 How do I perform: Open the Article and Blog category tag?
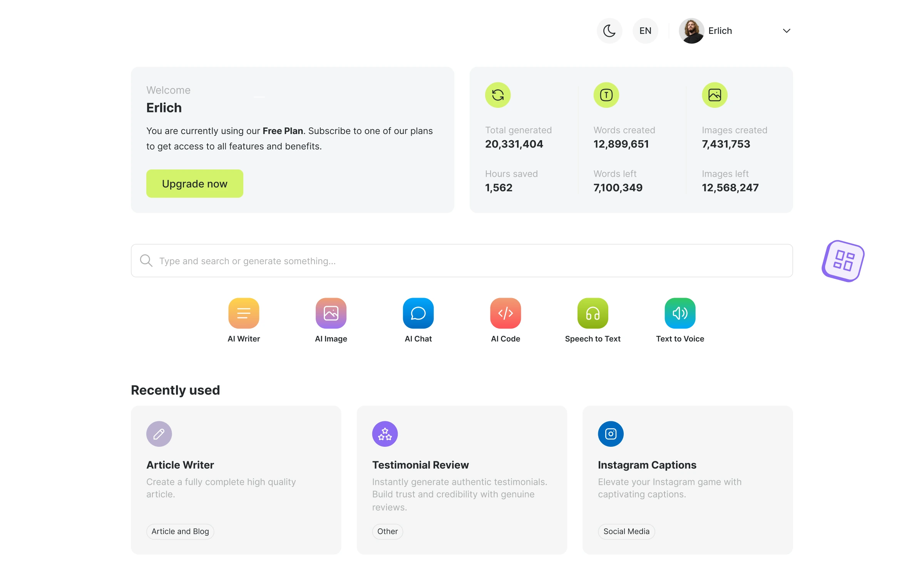tap(179, 531)
